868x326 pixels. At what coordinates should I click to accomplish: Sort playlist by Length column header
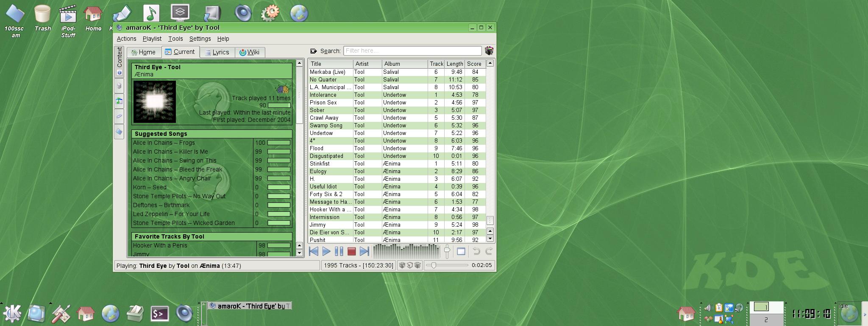click(454, 64)
